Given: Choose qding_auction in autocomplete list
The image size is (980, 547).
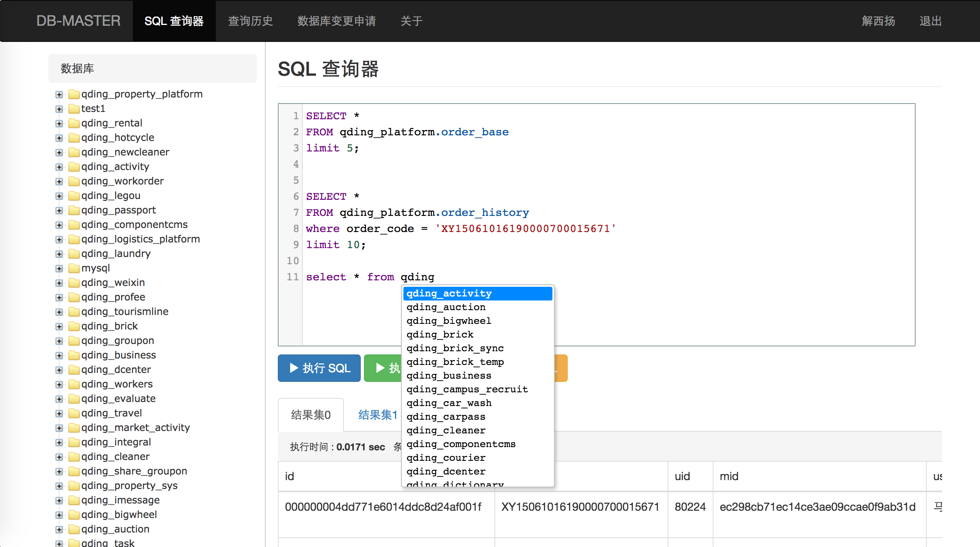Looking at the screenshot, I should click(478, 307).
